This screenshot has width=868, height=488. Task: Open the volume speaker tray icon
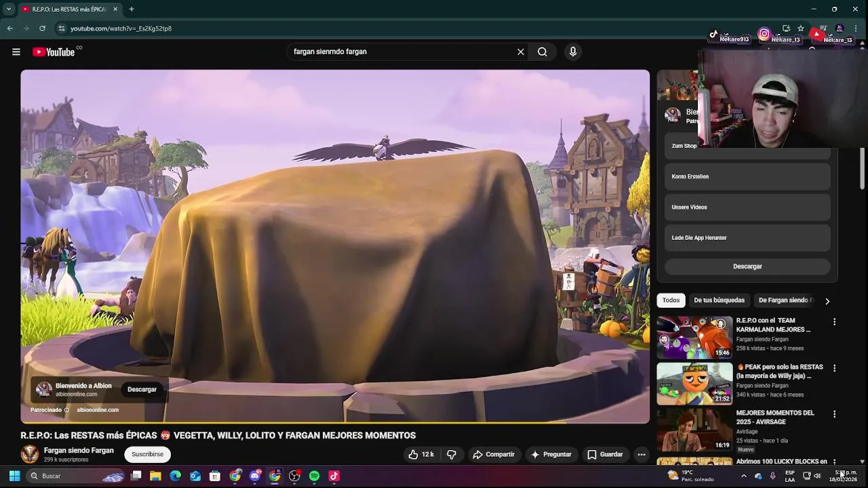pyautogui.click(x=817, y=476)
